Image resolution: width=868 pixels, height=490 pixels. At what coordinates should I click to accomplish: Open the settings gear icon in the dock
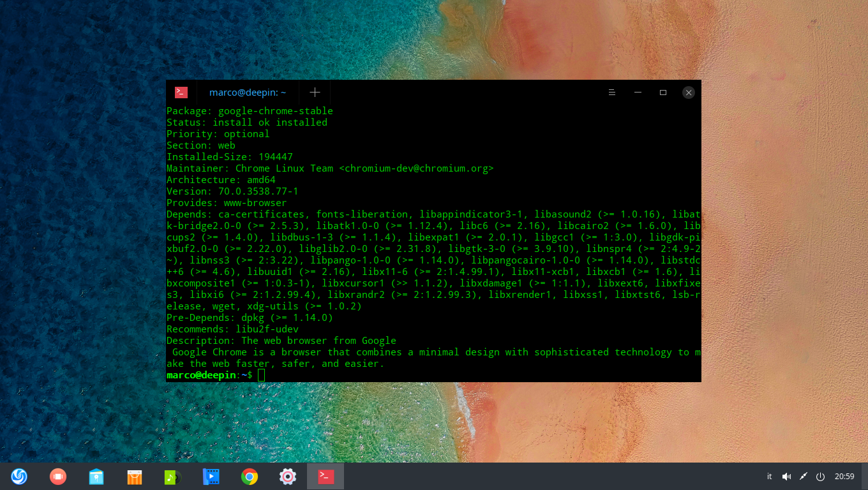tap(287, 476)
